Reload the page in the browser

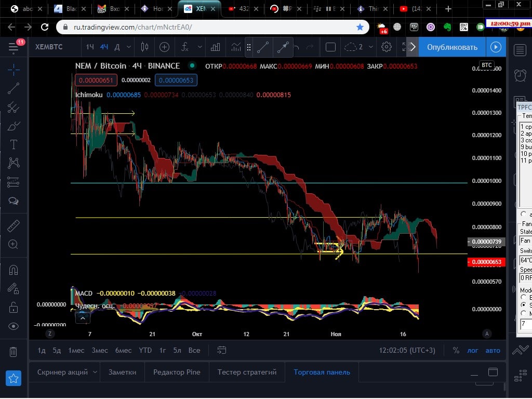[x=45, y=27]
